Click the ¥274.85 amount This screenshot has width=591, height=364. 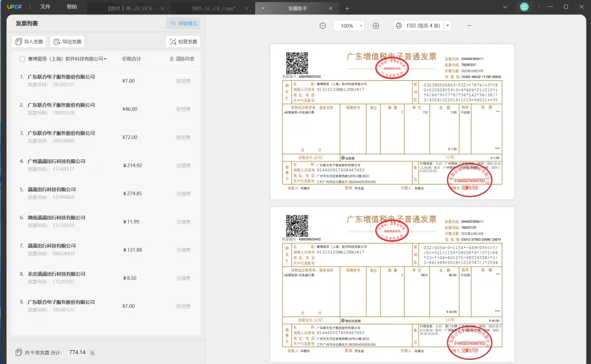point(132,194)
